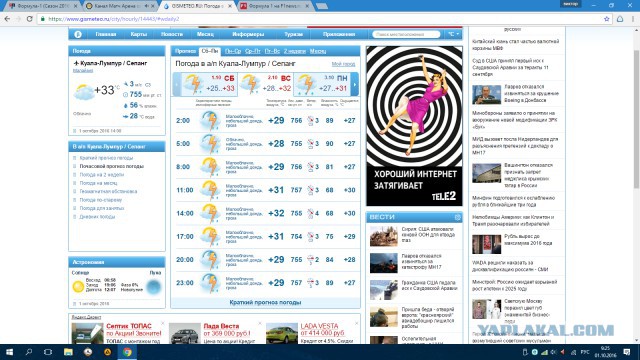
Task: Switch to the Пн-Ср forecast tab
Action: coord(233,51)
